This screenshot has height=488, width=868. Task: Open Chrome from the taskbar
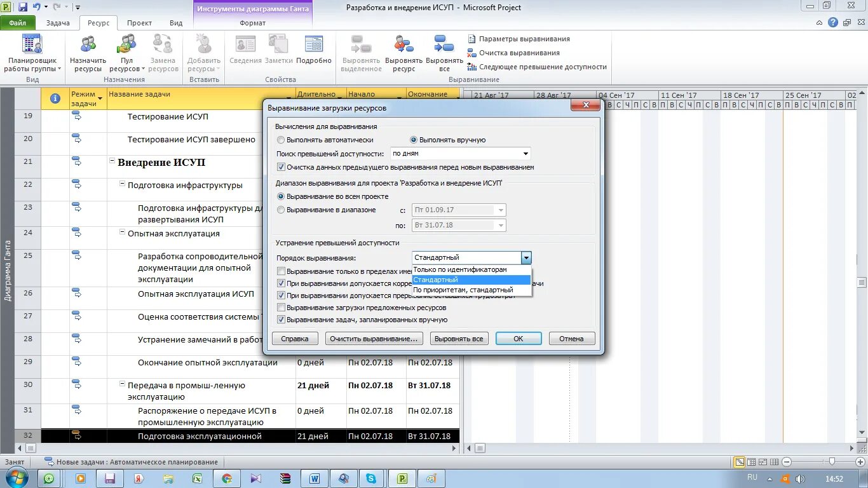(x=227, y=478)
